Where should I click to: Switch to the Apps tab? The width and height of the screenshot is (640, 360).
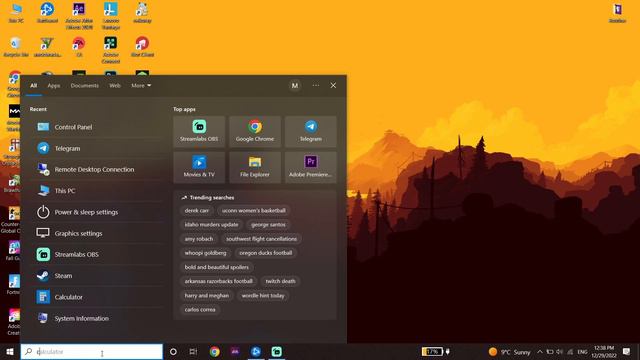click(53, 85)
